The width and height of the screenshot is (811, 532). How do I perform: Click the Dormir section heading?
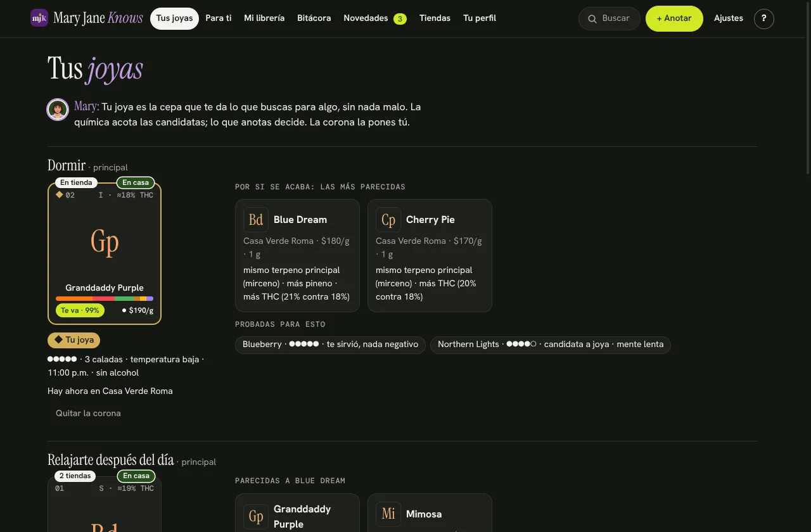pos(67,165)
